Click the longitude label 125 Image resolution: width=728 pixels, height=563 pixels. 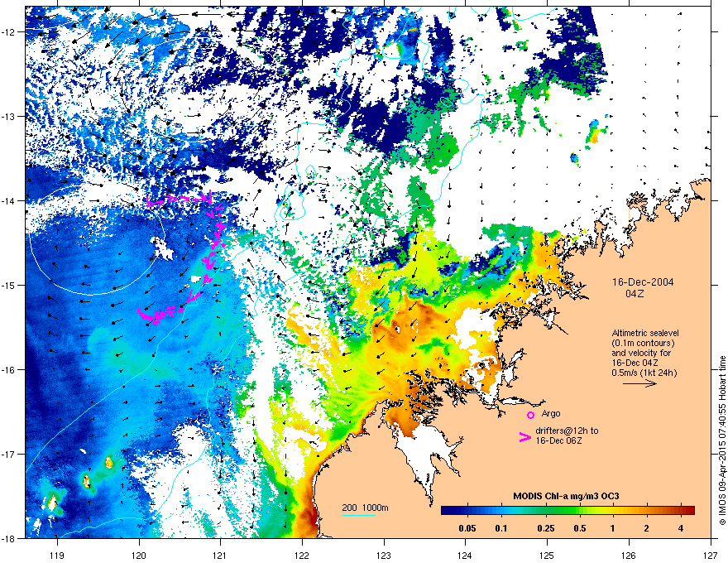[548, 555]
